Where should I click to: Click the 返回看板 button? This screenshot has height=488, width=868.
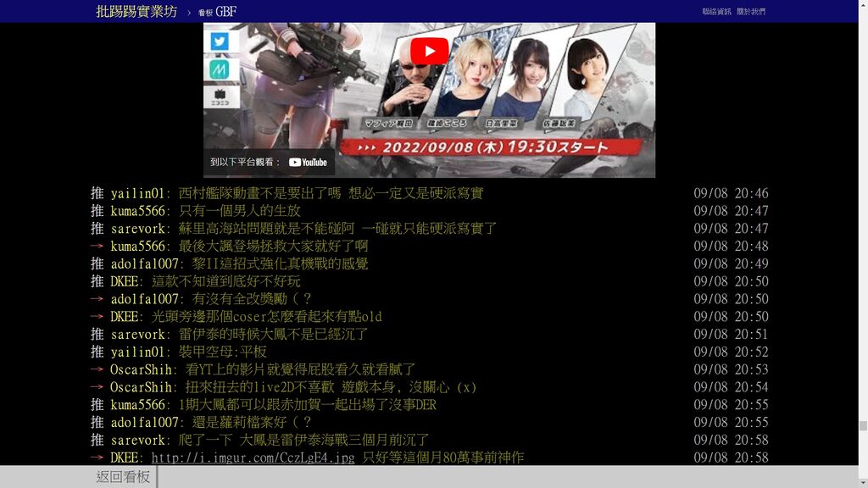tap(123, 476)
